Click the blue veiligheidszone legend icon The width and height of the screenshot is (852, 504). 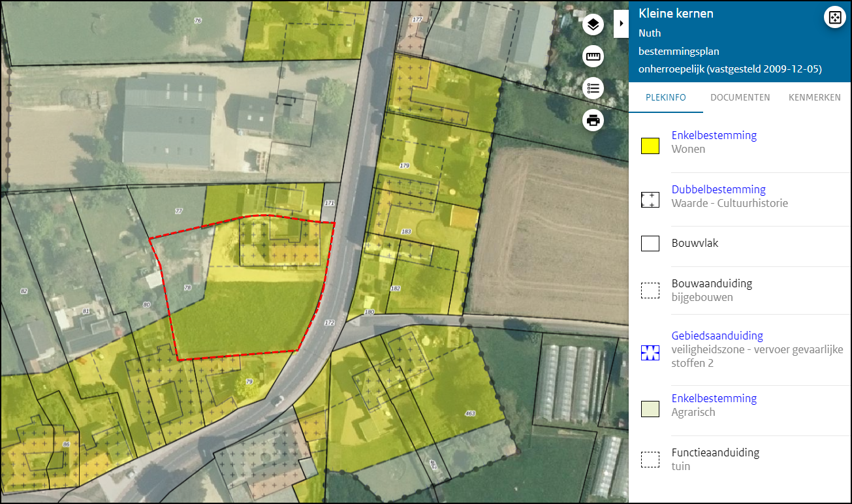click(650, 353)
